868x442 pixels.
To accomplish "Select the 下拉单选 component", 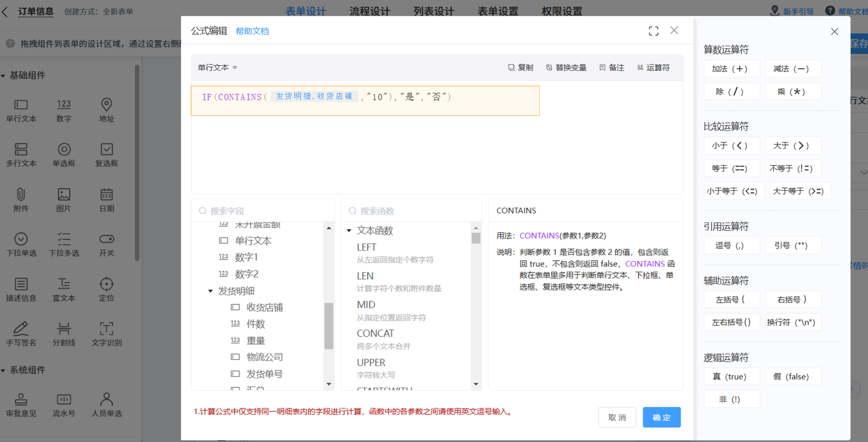I will coord(21,245).
